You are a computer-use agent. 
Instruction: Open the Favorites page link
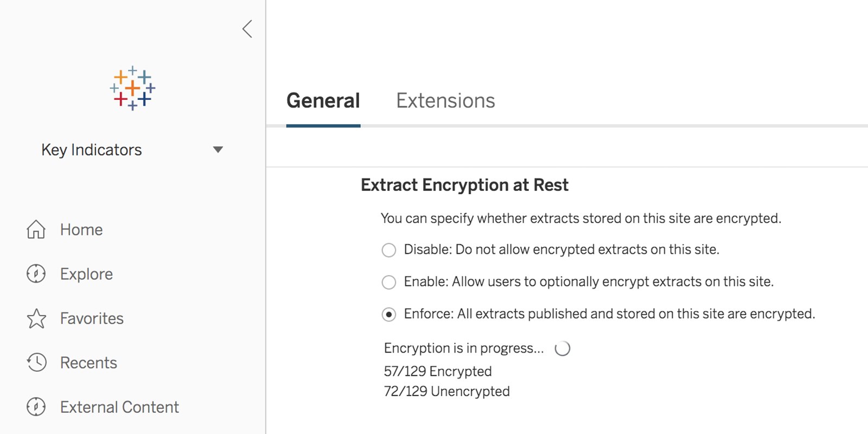(x=92, y=318)
